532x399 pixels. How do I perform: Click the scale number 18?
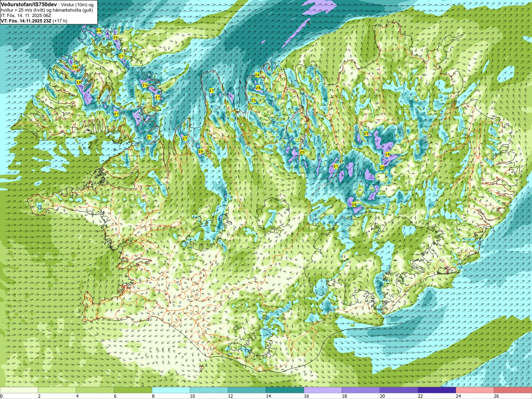pyautogui.click(x=345, y=396)
